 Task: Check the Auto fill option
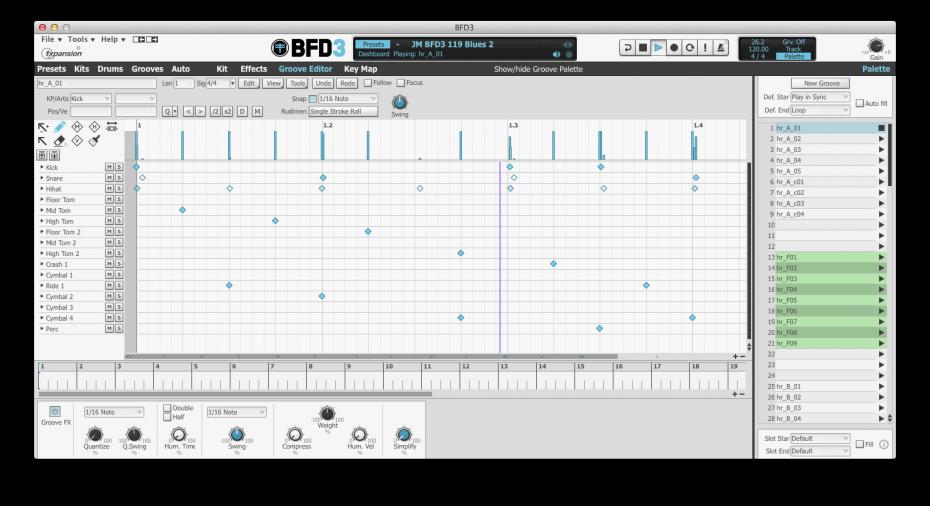860,103
